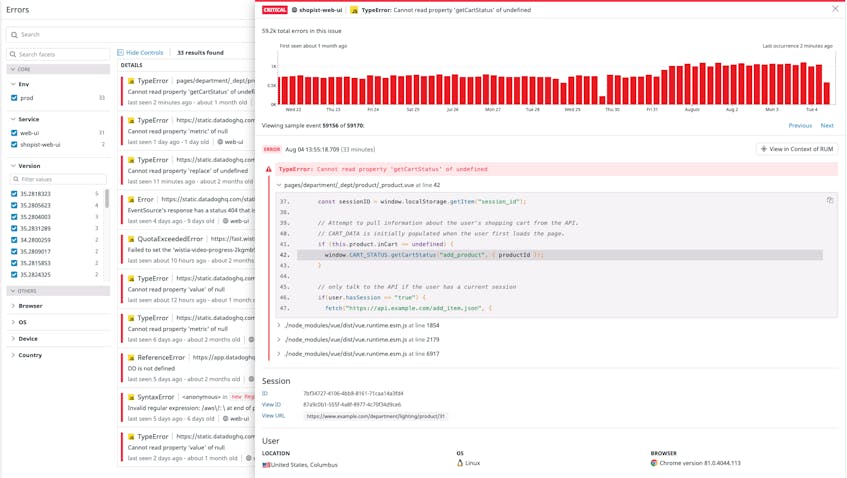
Task: Click the DETAILS column header
Action: (132, 65)
